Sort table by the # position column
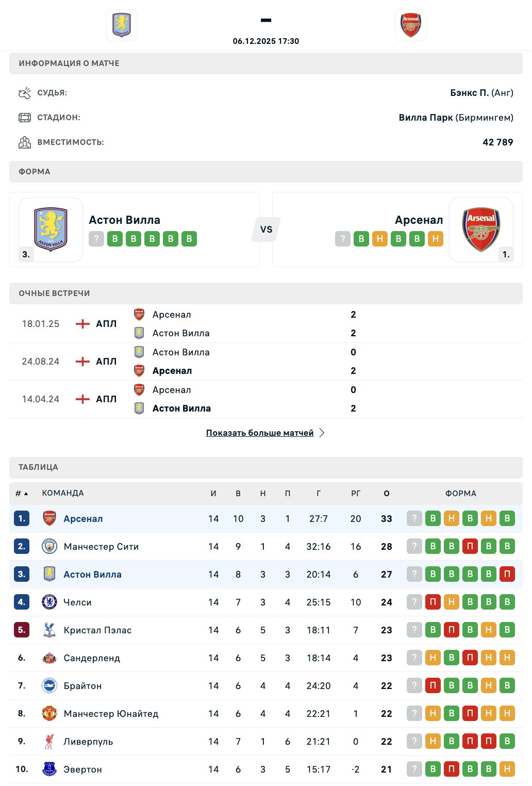 (x=21, y=494)
